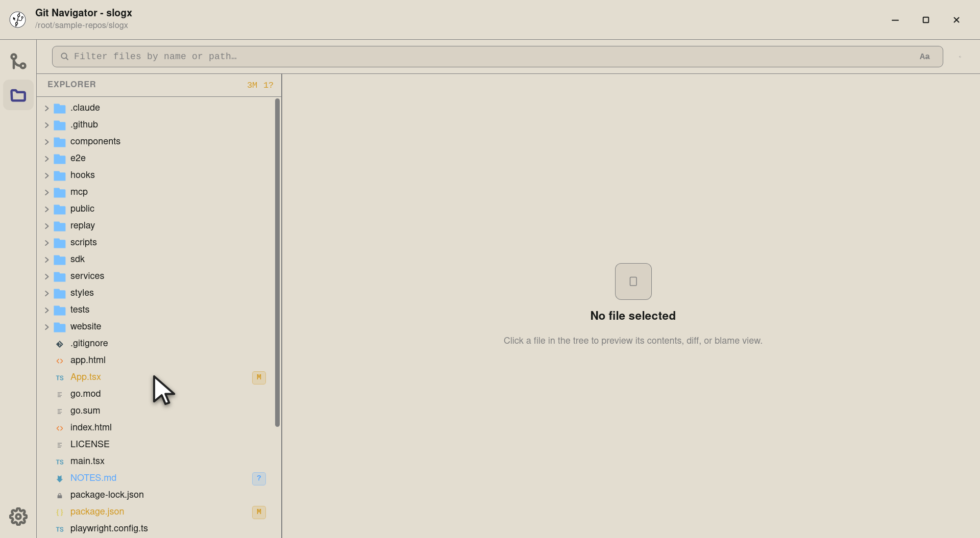Click the 3M modified count in Explorer header
This screenshot has width=980, height=538.
click(x=252, y=85)
